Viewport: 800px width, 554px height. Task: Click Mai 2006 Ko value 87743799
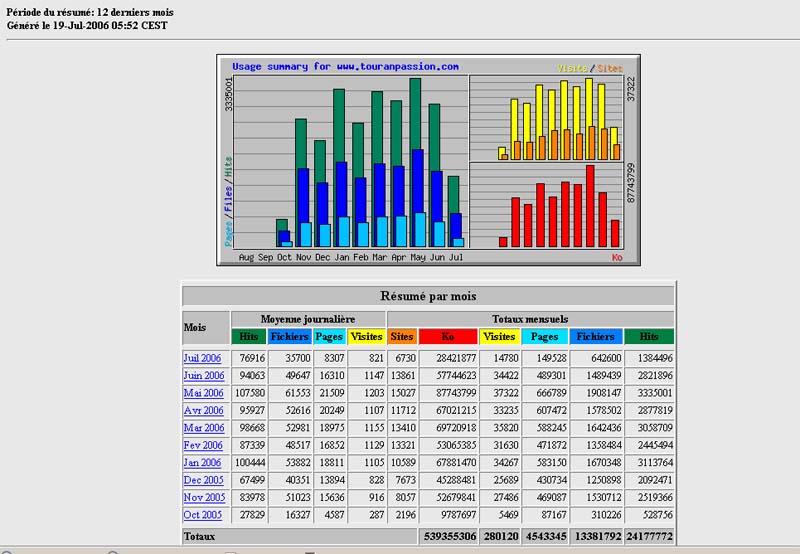coord(456,393)
